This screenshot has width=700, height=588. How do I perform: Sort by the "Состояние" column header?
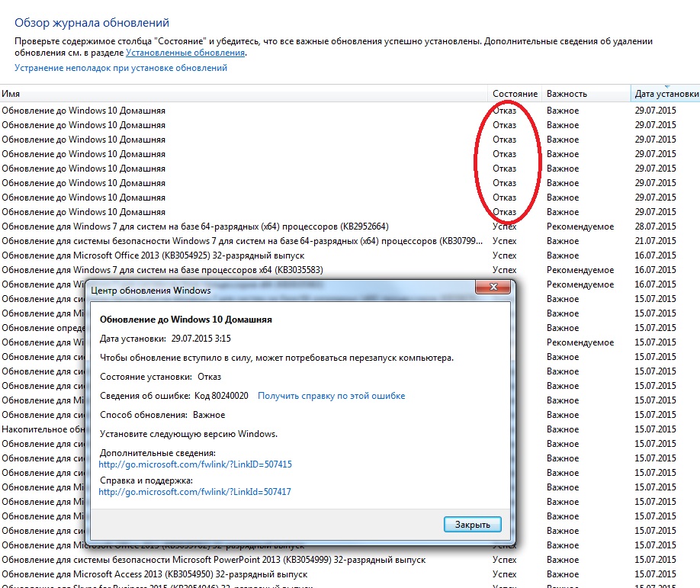click(x=515, y=94)
